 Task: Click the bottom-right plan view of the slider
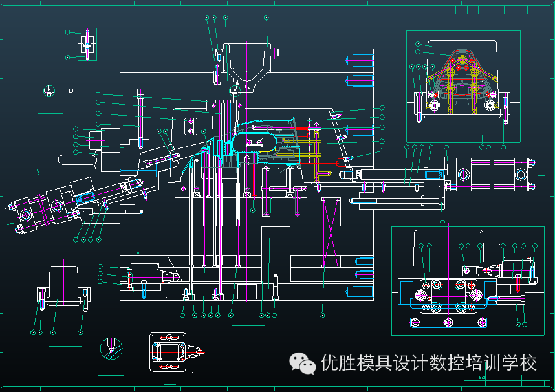468,281
